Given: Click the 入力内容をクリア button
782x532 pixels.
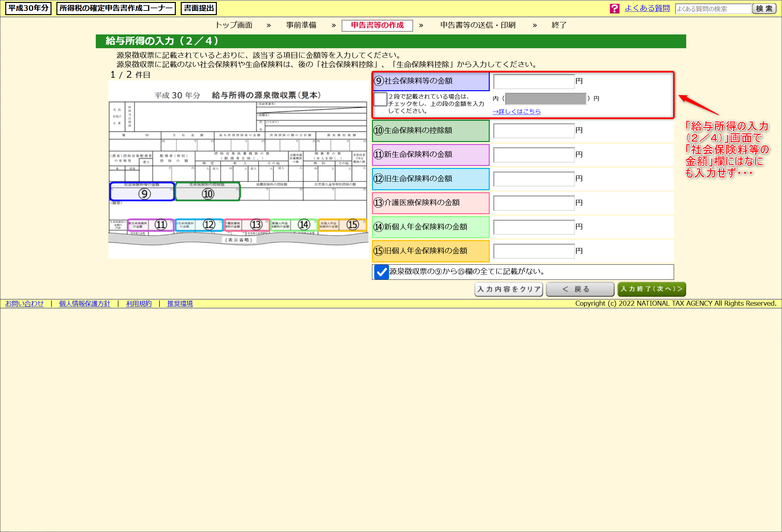Looking at the screenshot, I should coord(508,289).
